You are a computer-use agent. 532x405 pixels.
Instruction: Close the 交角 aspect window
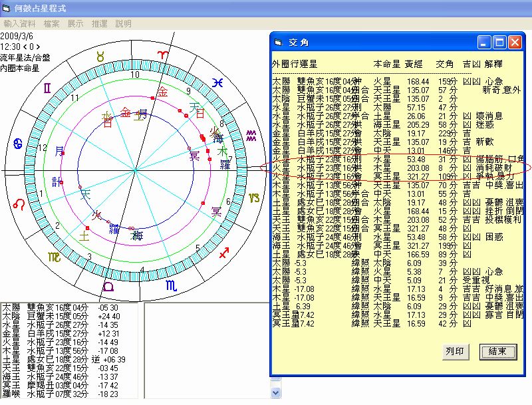515,42
